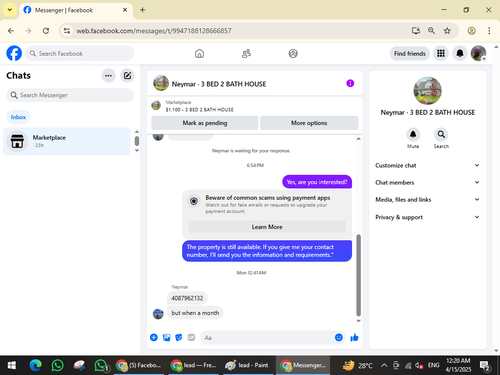Open a new browser tab

pyautogui.click(x=142, y=10)
